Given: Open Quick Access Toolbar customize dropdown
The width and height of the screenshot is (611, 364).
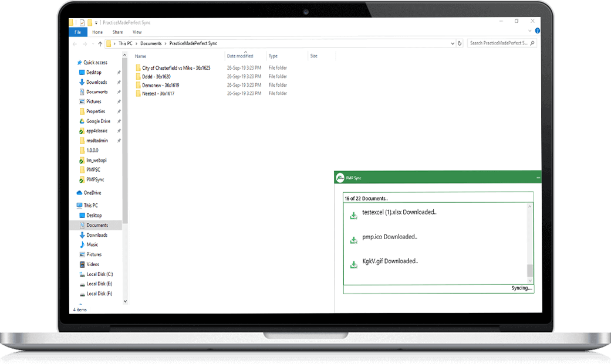Looking at the screenshot, I should pyautogui.click(x=96, y=23).
